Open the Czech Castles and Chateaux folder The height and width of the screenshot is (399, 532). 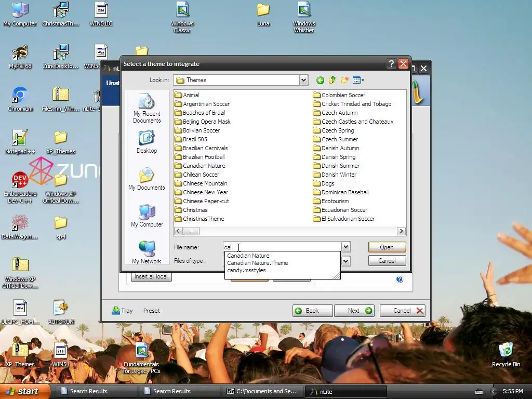click(x=353, y=122)
